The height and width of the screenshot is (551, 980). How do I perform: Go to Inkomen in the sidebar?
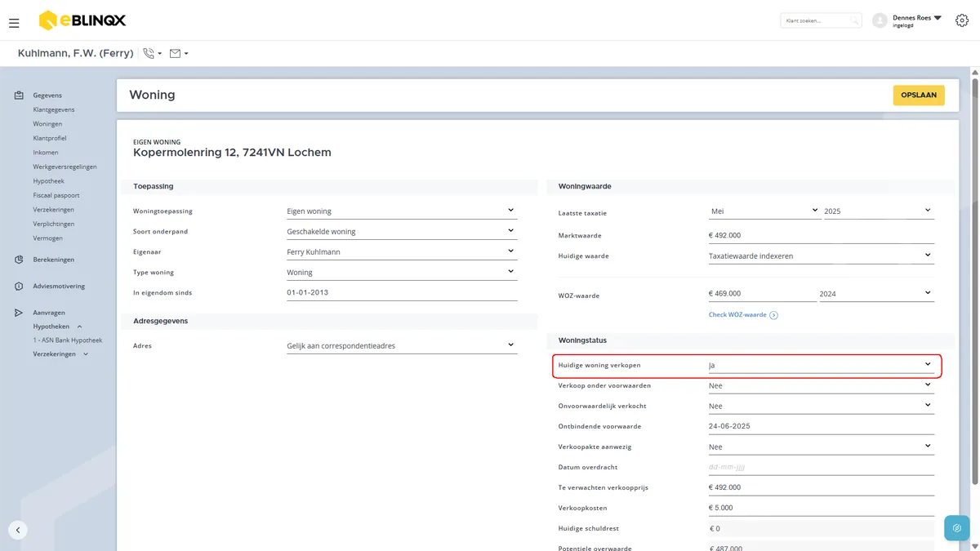46,153
